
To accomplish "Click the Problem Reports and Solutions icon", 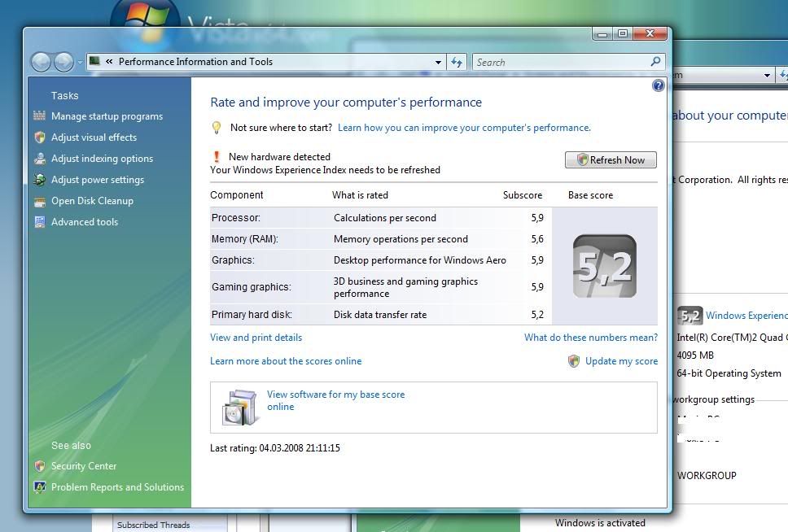I will (x=40, y=487).
